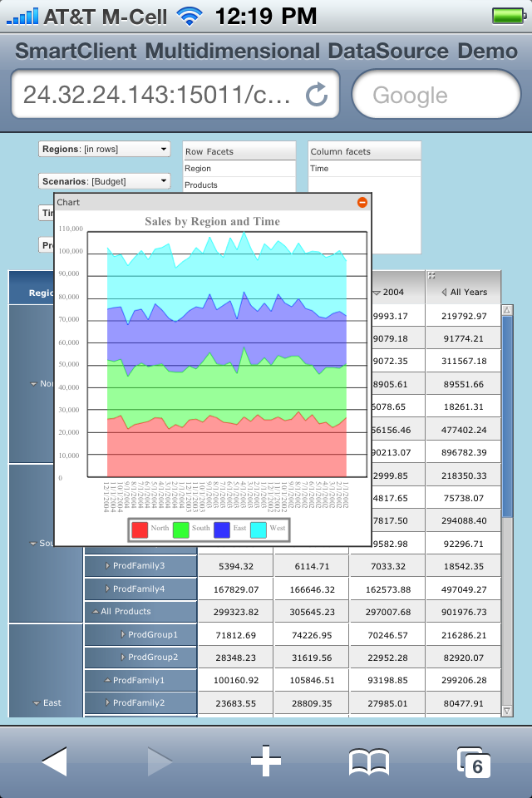The width and height of the screenshot is (532, 798).
Task: Click cell value 167829.07
Action: [236, 589]
